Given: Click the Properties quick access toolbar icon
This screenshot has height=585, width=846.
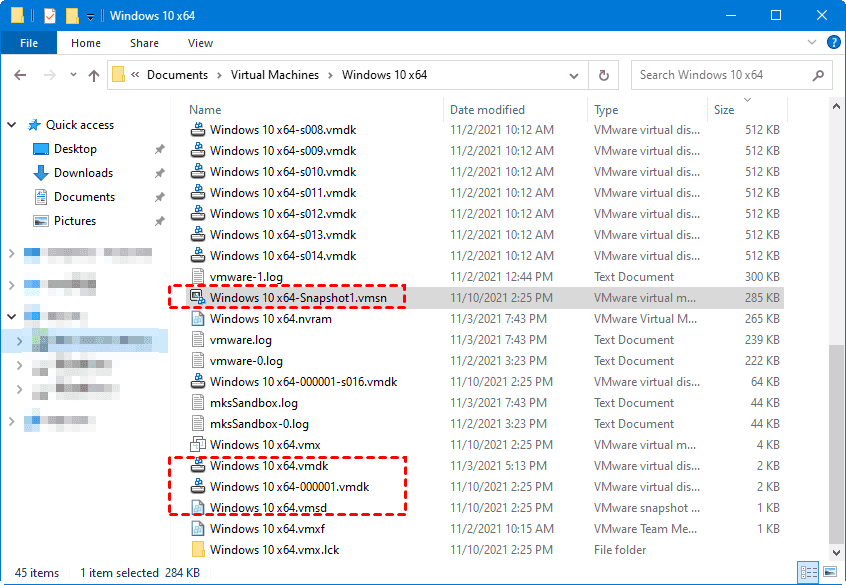Looking at the screenshot, I should 50,16.
